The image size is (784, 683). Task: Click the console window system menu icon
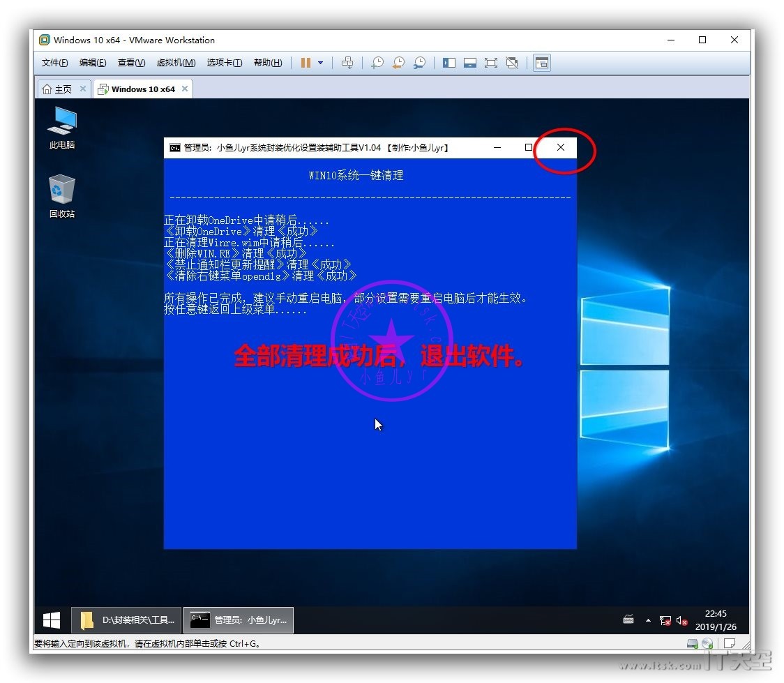coord(174,147)
